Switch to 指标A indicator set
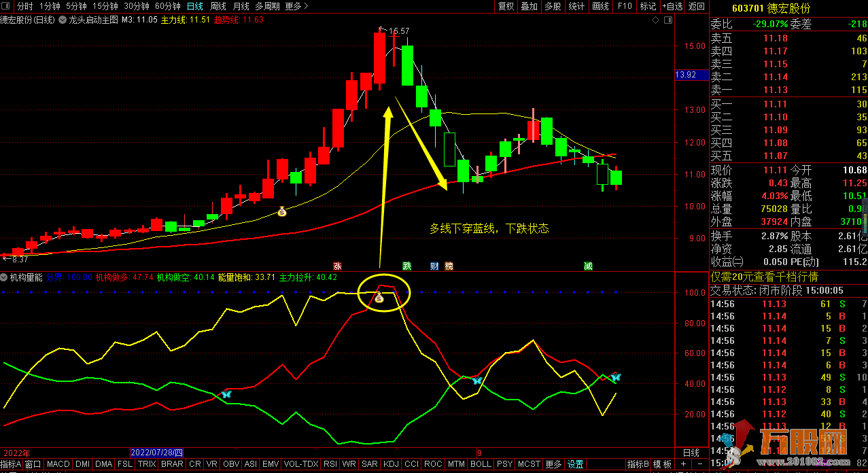This screenshot has height=473, width=868. pos(11,464)
